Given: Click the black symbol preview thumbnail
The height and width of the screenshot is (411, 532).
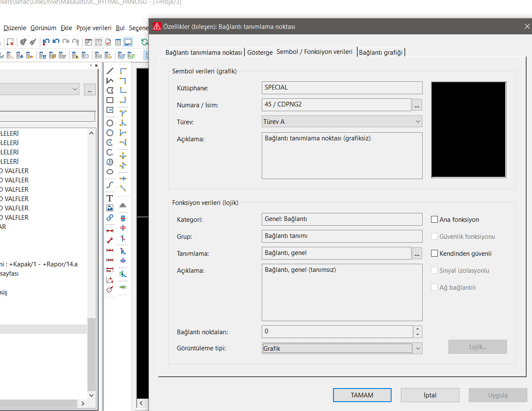Looking at the screenshot, I should (469, 130).
